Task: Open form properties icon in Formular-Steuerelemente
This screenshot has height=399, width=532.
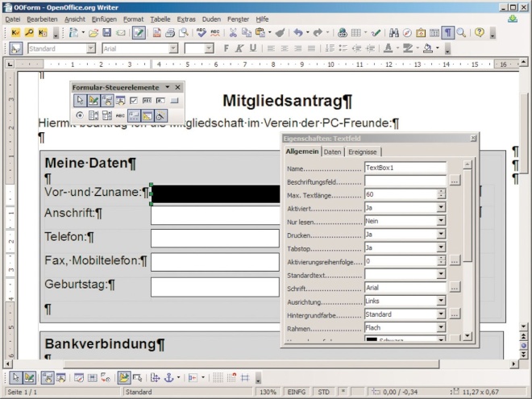Action: tap(120, 101)
